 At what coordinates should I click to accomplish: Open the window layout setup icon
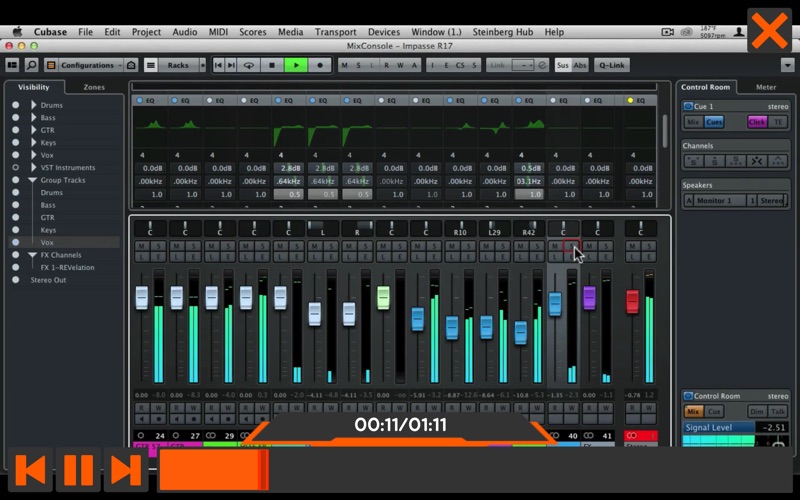pos(12,65)
